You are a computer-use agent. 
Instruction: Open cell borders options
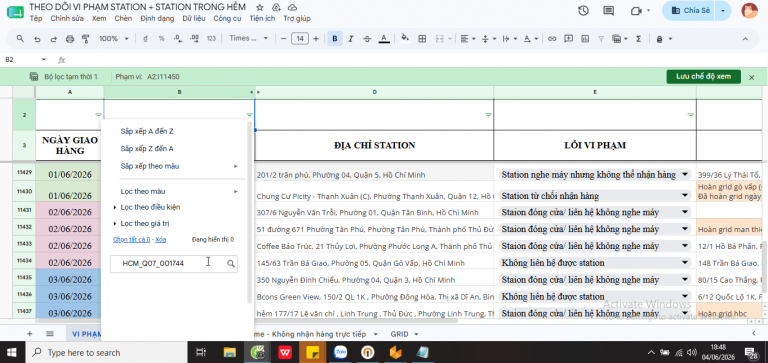point(422,39)
